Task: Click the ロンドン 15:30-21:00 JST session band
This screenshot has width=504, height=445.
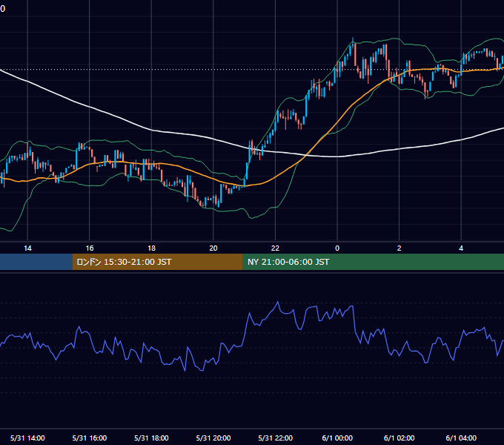Action: tap(157, 262)
